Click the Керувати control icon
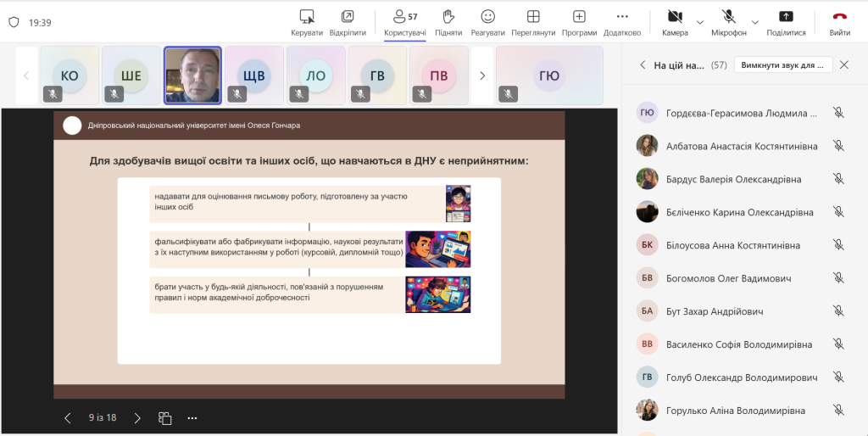 point(307,16)
